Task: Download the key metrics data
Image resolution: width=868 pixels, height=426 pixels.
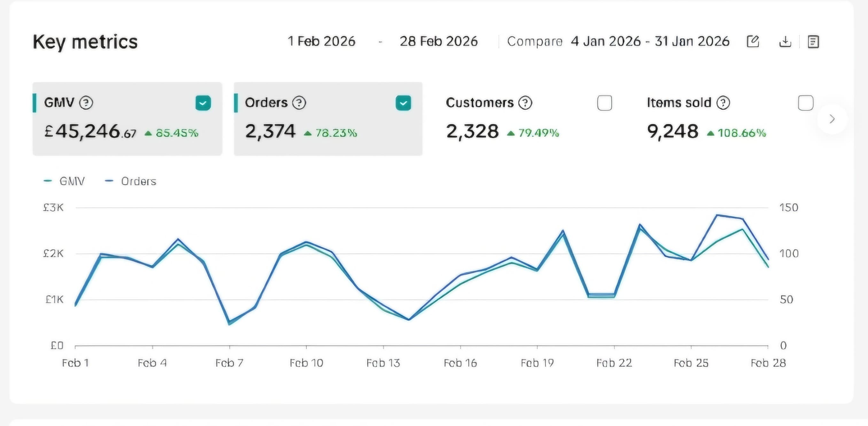Action: tap(785, 42)
